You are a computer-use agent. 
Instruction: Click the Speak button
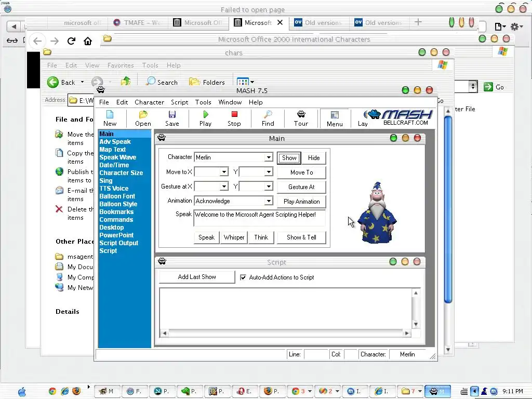click(206, 237)
